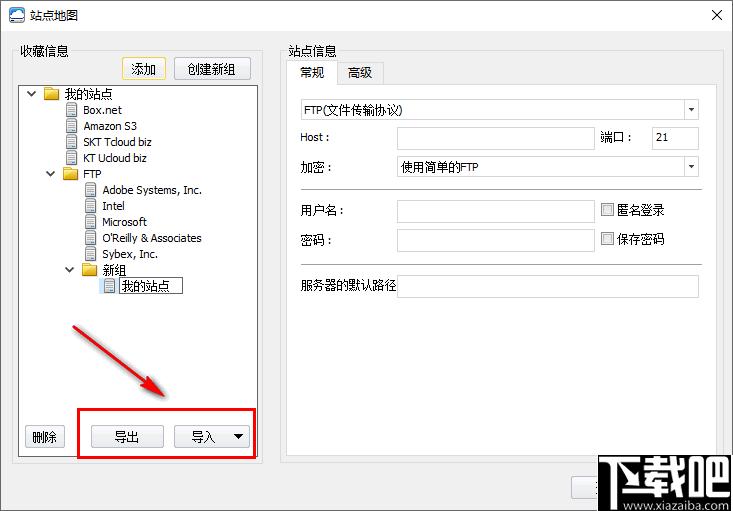Image resolution: width=733 pixels, height=511 pixels.
Task: Open the FTP(文件传输协议) protocol dropdown
Action: pyautogui.click(x=691, y=110)
